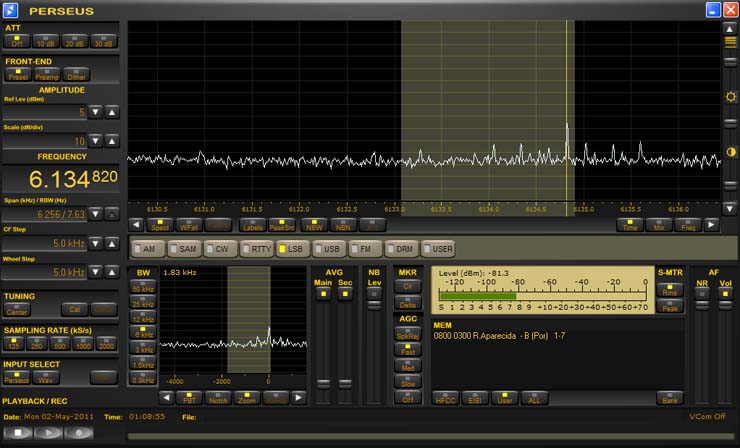Click the Cal tuning button

pyautogui.click(x=75, y=310)
